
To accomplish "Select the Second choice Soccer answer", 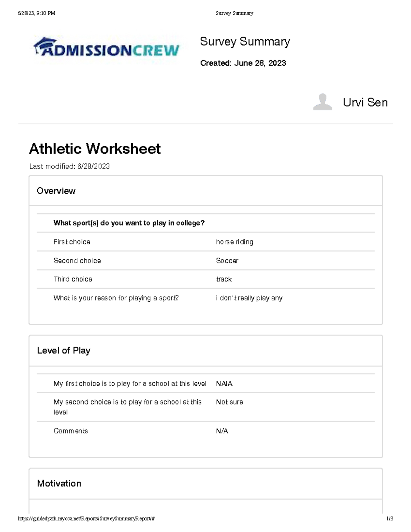I will click(x=227, y=261).
